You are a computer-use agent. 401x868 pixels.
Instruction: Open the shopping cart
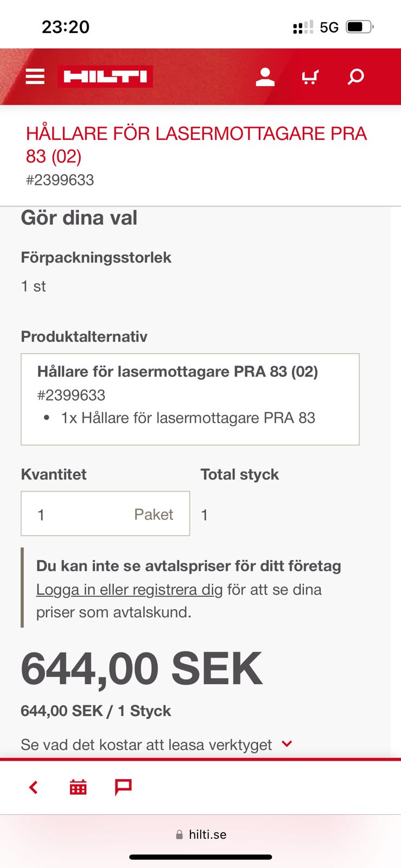[x=310, y=76]
